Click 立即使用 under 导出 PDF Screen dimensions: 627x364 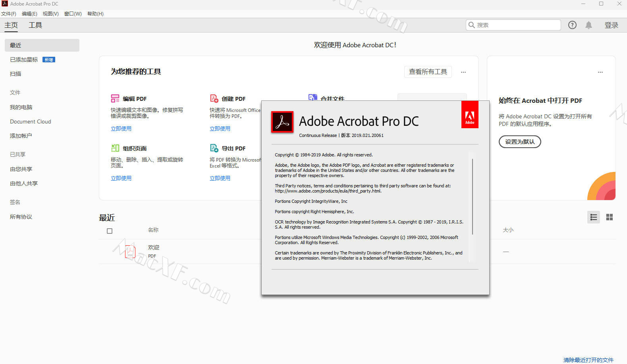click(220, 178)
